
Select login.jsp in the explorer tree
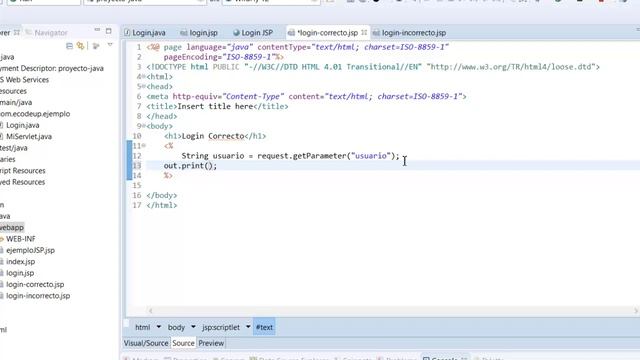coord(20,273)
